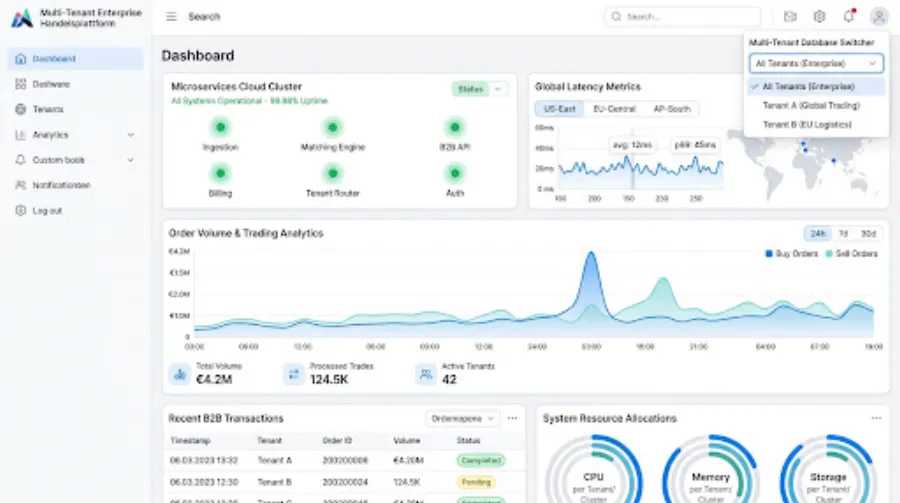Choose Tenant B (EU Logistics) option

(x=816, y=125)
